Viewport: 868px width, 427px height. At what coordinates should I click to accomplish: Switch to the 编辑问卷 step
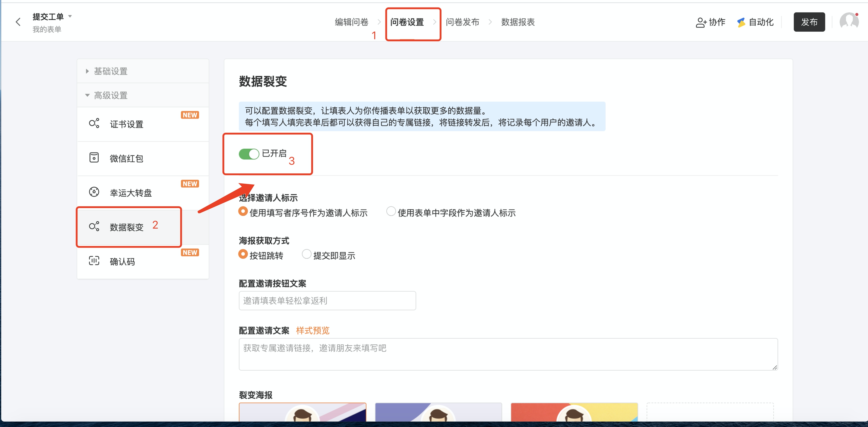tap(351, 22)
